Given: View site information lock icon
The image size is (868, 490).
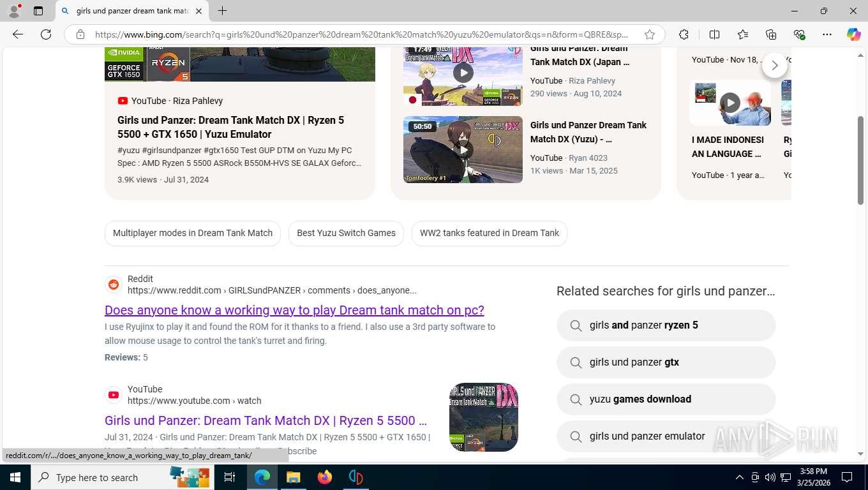Looking at the screenshot, I should coord(80,34).
